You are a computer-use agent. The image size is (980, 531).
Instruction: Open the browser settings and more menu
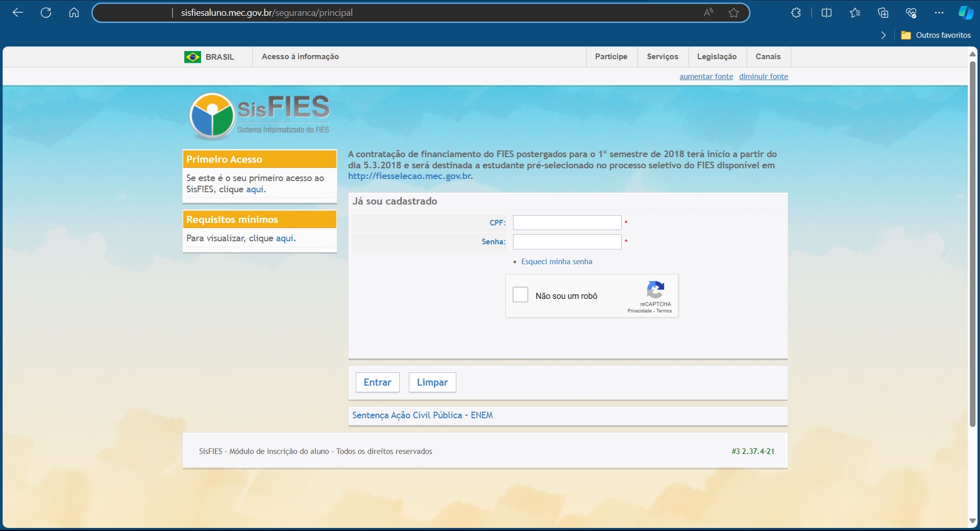[939, 13]
